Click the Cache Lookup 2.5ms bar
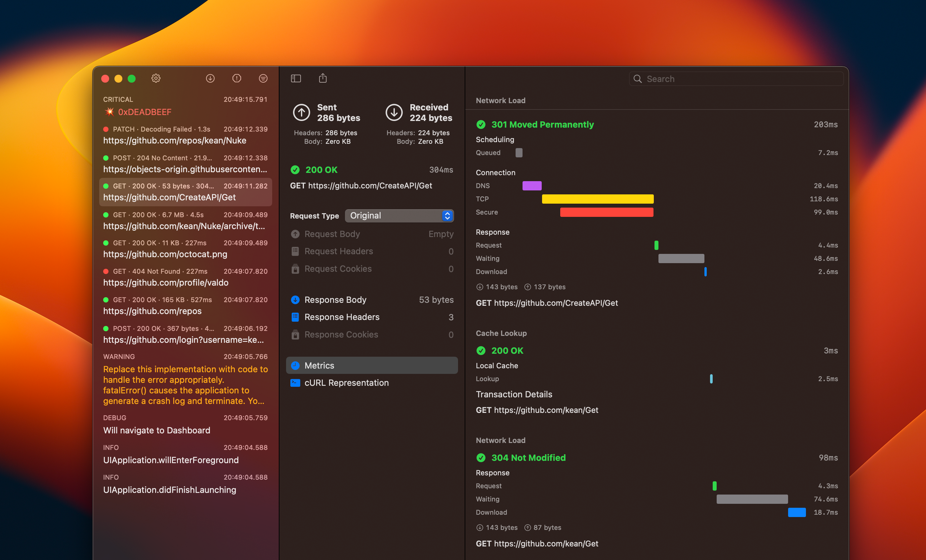 pos(711,379)
